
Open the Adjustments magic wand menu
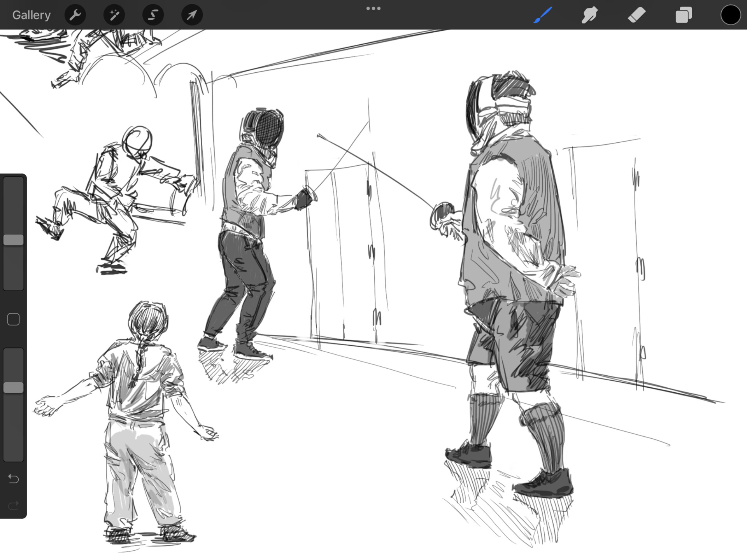click(x=114, y=15)
